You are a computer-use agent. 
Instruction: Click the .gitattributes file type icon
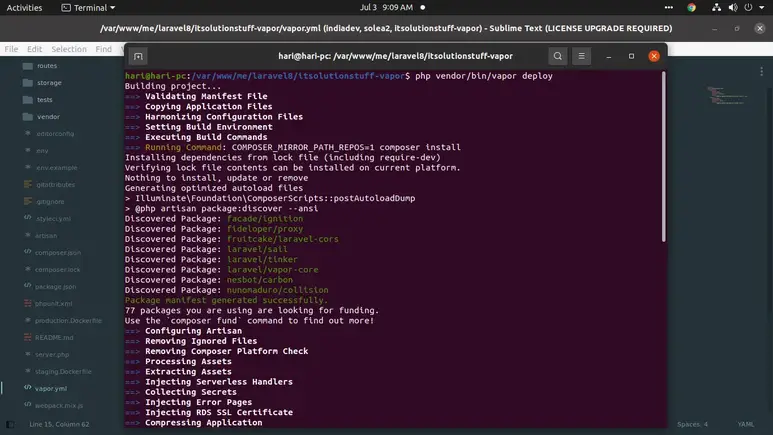click(x=28, y=184)
